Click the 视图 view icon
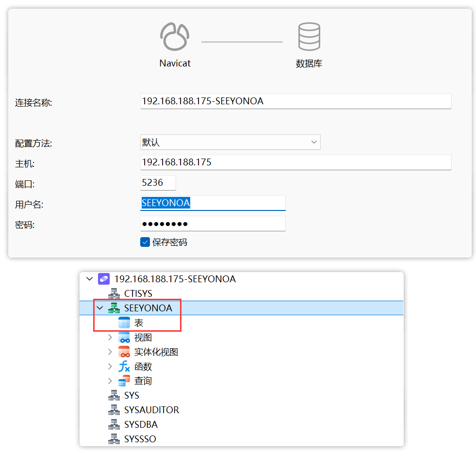The image size is (476, 451). pos(124,337)
